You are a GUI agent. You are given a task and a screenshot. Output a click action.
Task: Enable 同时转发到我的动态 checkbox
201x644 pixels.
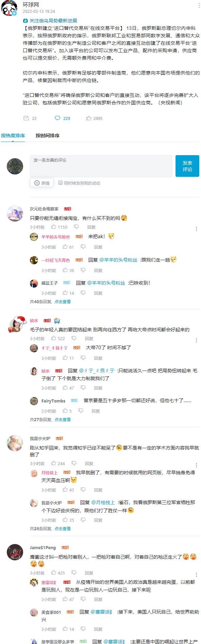click(x=60, y=183)
